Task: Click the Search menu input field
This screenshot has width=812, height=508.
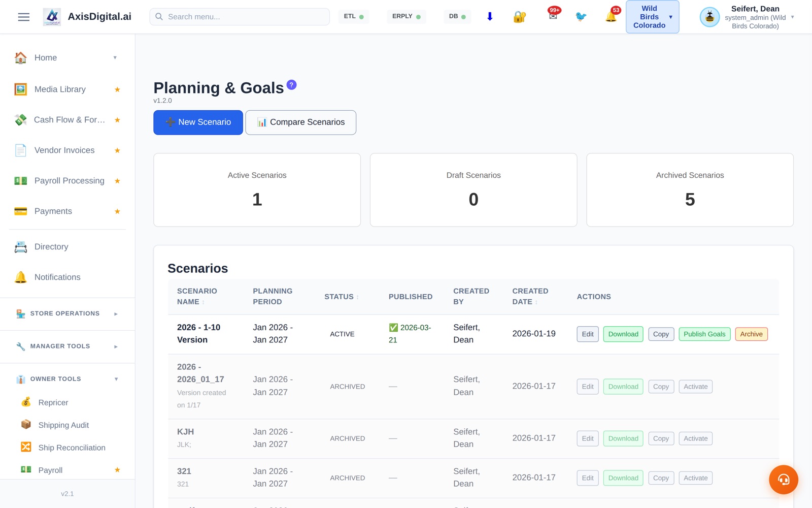Action: pyautogui.click(x=240, y=17)
